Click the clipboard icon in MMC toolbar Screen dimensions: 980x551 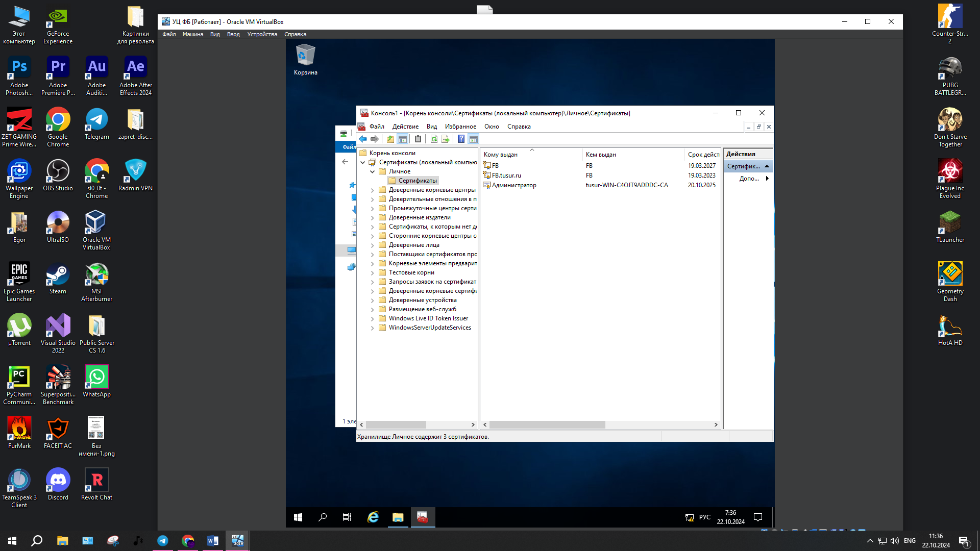tap(418, 139)
